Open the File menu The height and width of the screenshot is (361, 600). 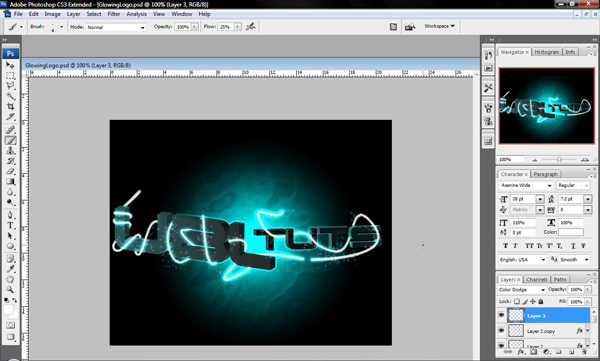18,14
